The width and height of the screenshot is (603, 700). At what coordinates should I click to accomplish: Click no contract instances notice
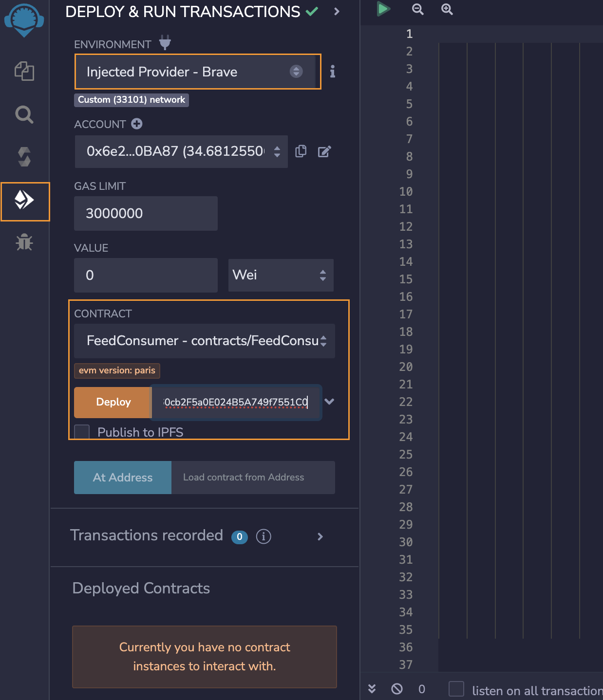click(205, 657)
